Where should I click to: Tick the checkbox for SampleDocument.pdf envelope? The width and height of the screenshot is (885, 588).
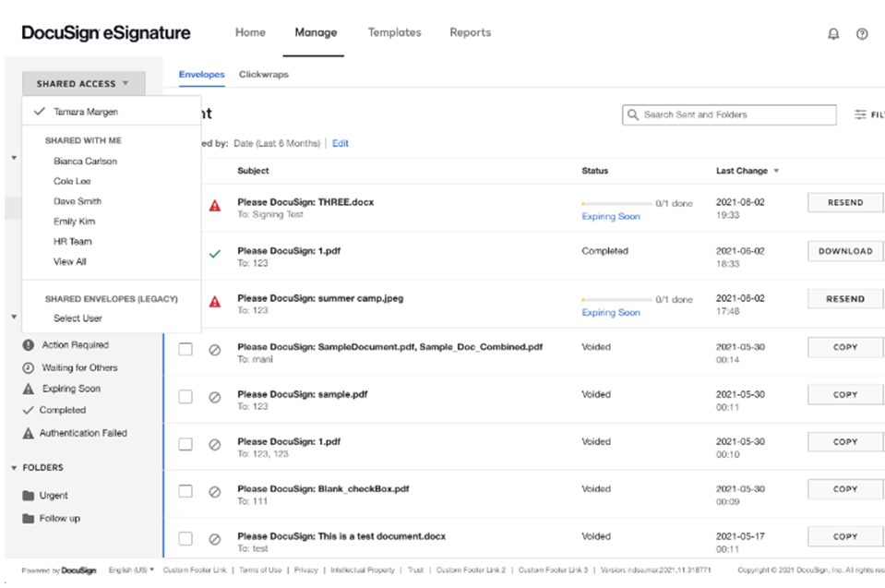tap(185, 349)
